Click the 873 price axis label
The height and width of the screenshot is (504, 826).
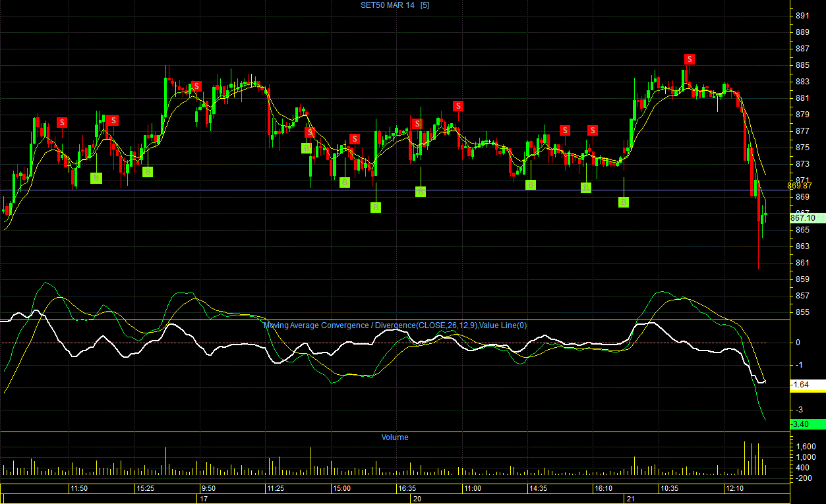pyautogui.click(x=803, y=164)
